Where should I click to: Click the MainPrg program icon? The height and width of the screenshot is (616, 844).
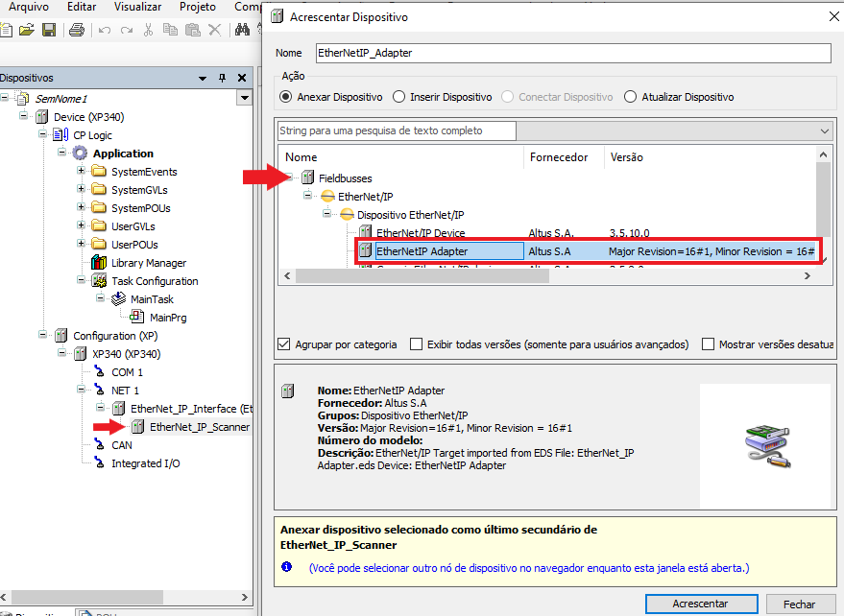(x=137, y=318)
